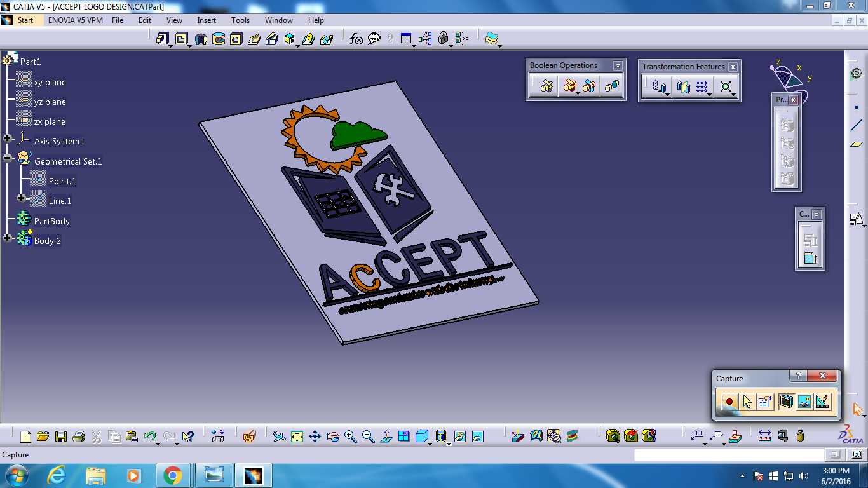The image size is (868, 488).
Task: Click the Measure Between icon
Action: [764, 437]
